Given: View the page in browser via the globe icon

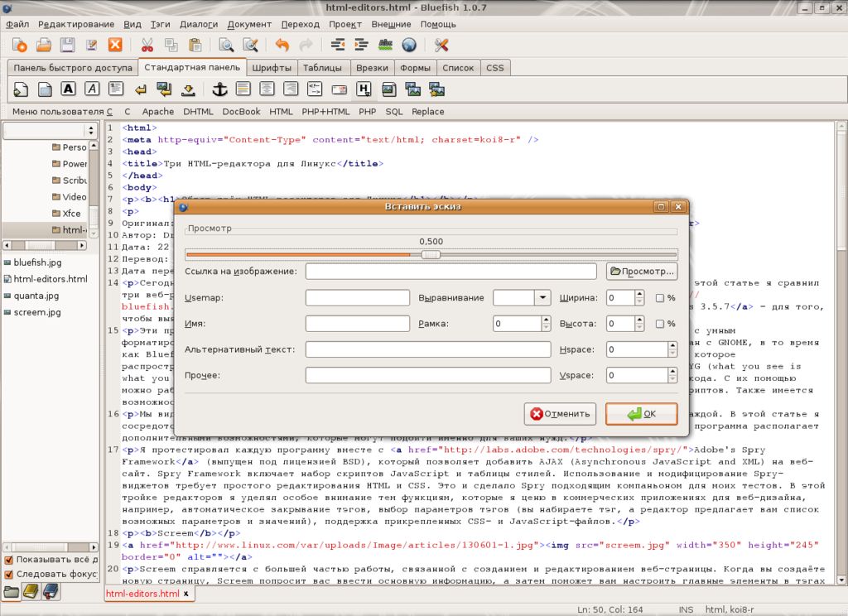Looking at the screenshot, I should pyautogui.click(x=409, y=45).
